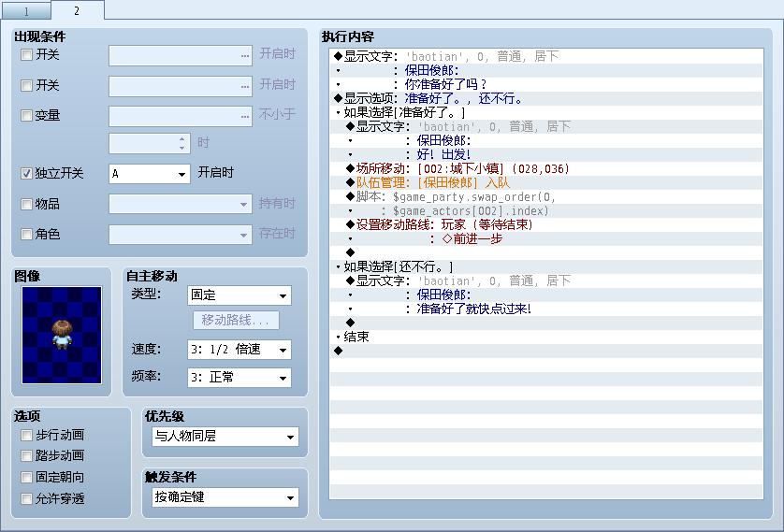This screenshot has width=784, height=532.
Task: Select the ◇前进一步 move route line
Action: click(x=546, y=238)
